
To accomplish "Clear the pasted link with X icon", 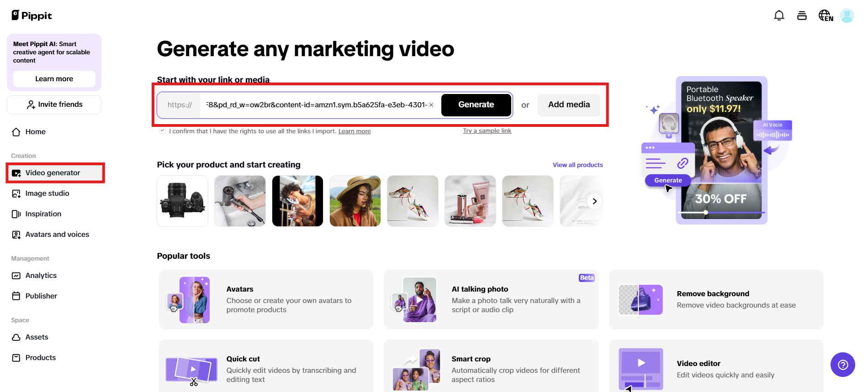I will point(431,105).
